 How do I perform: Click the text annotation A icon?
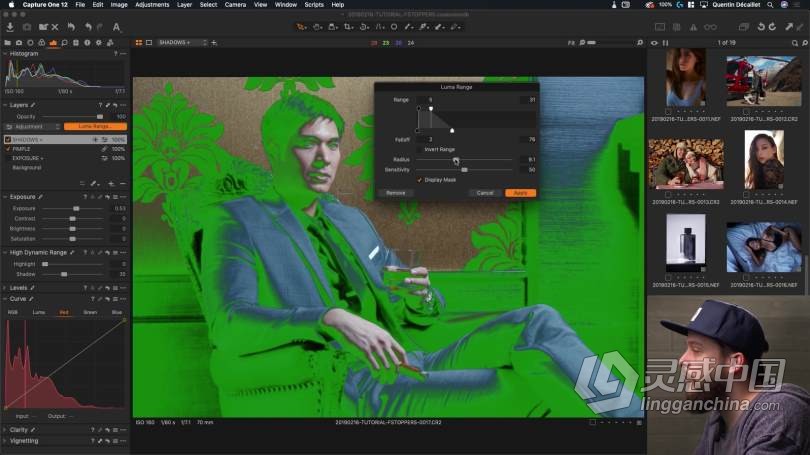116,27
